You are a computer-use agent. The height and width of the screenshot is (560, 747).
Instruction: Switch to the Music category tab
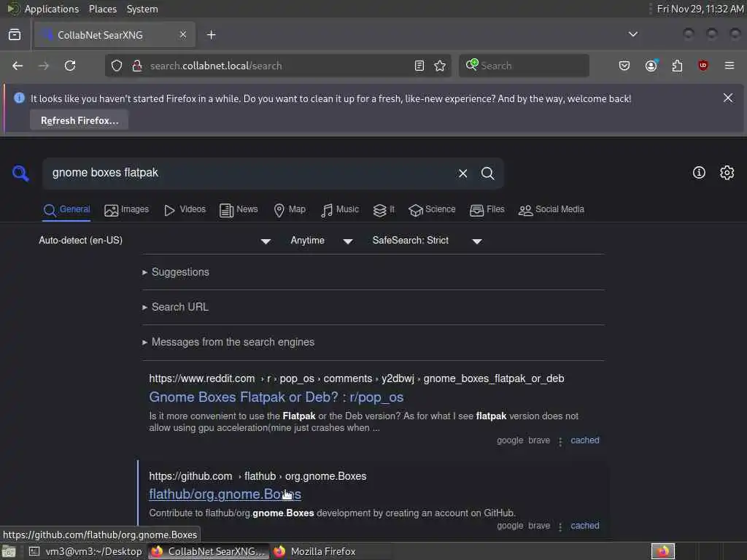click(340, 209)
